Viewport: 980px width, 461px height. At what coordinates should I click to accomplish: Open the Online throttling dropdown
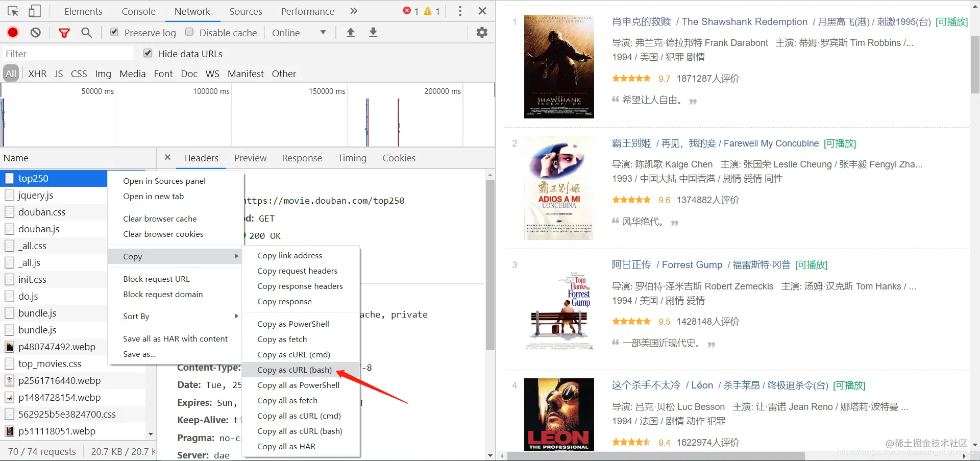(299, 33)
